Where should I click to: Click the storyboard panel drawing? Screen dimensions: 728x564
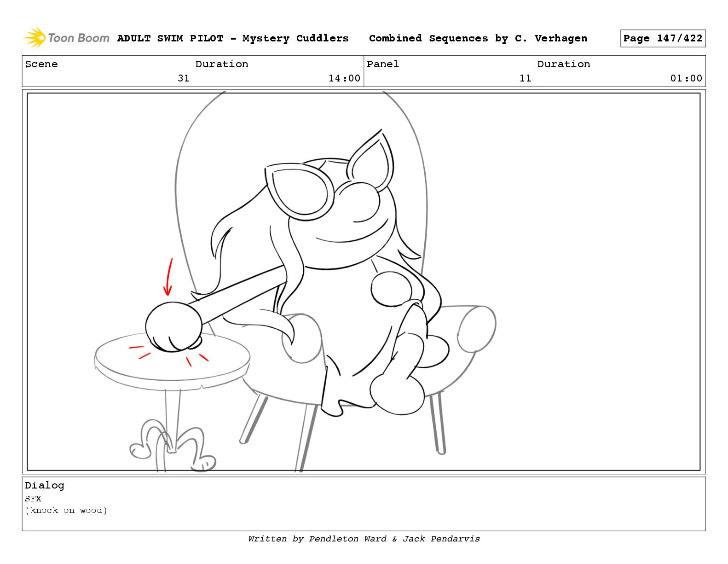pyautogui.click(x=364, y=282)
